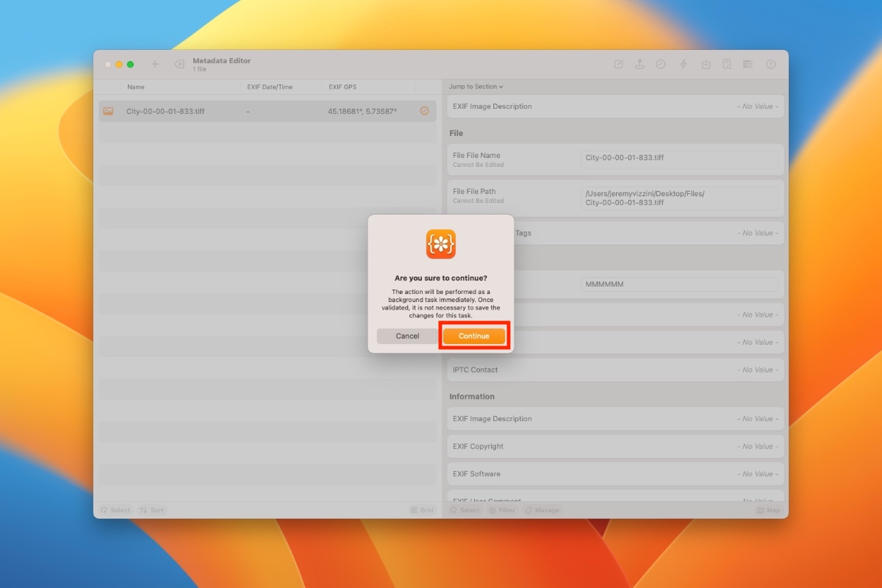Click the metadata list details icon
This screenshot has width=882, height=588.
click(747, 64)
